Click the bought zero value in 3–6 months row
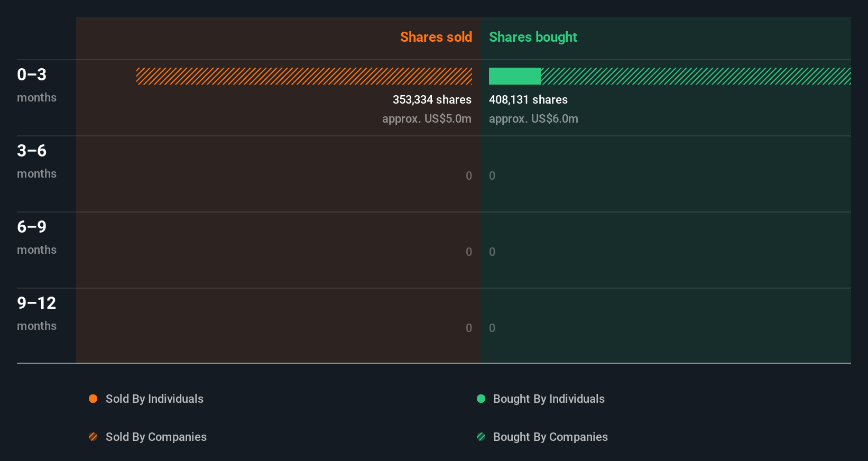The height and width of the screenshot is (461, 868). click(x=492, y=176)
